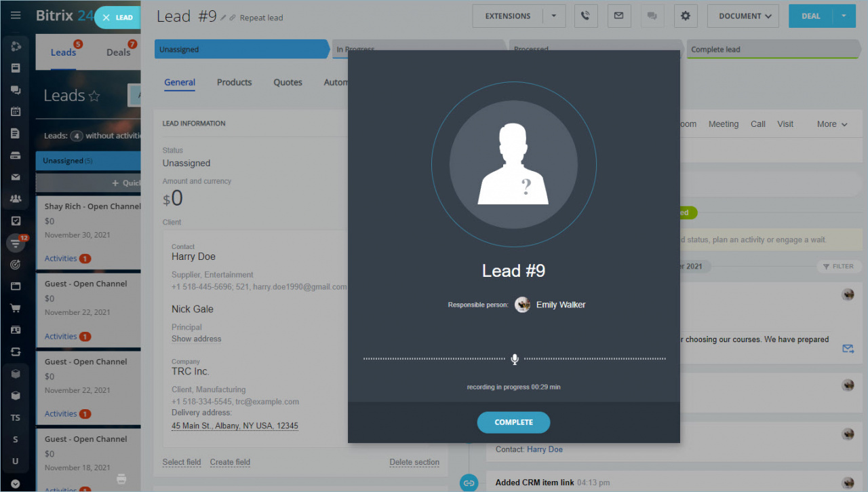Viewport: 868px width, 492px height.
Task: Open the contact card icon in left sidebar
Action: click(16, 330)
